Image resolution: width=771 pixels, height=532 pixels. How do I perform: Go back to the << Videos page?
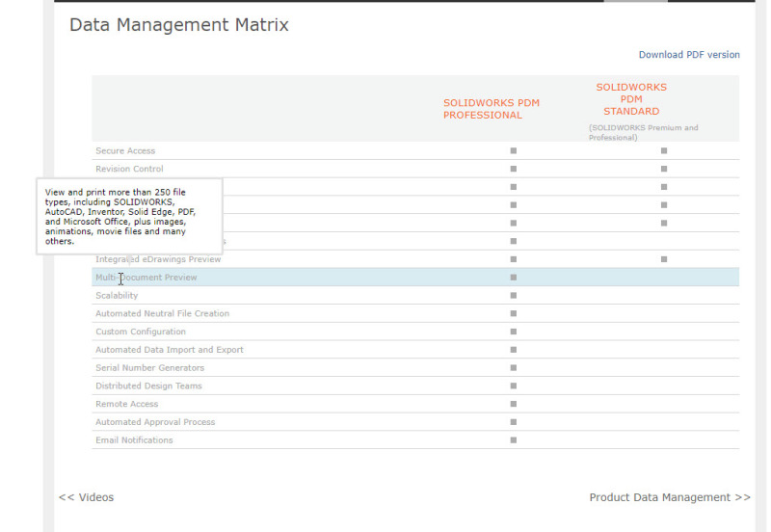86,497
